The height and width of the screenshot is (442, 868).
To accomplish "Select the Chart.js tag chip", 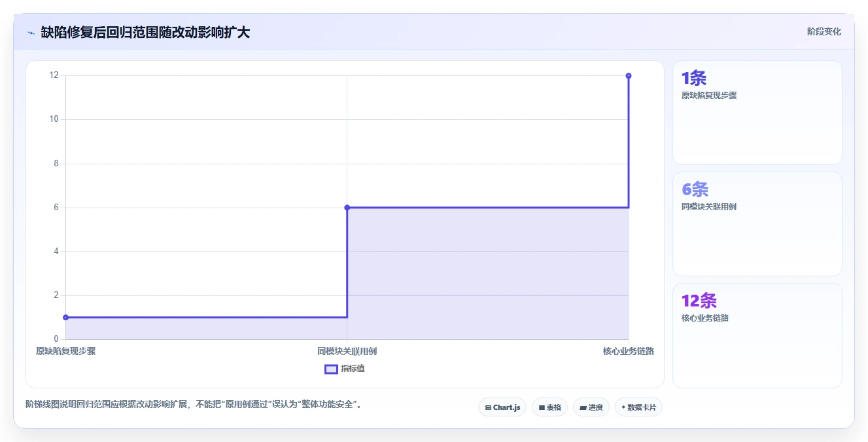I will [502, 407].
